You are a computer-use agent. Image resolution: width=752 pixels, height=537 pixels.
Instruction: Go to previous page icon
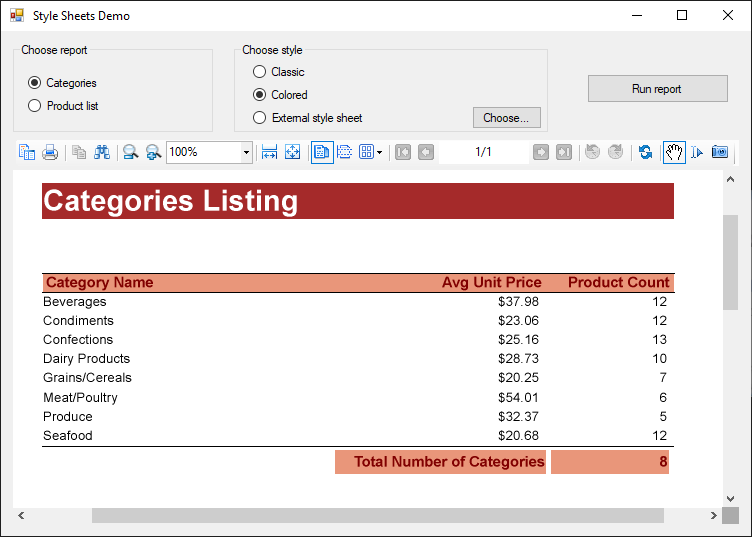[426, 152]
